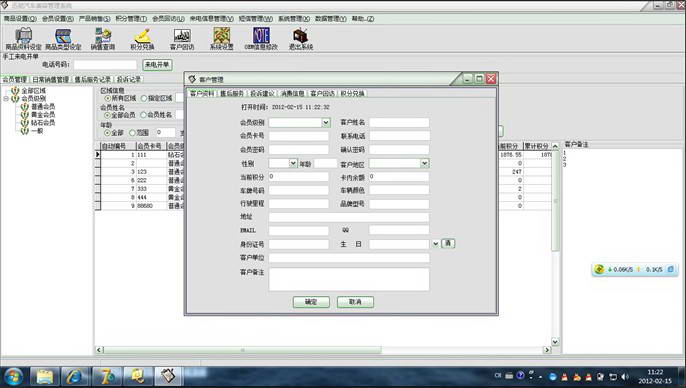Image resolution: width=686 pixels, height=388 pixels.
Task: Click the 客户备注 text area in the dialog
Action: pos(349,280)
